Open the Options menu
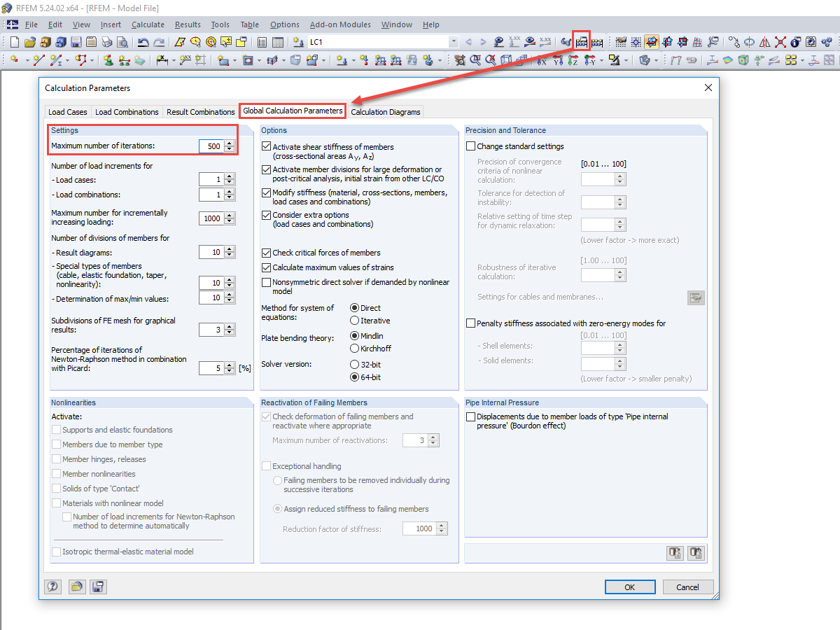840x630 pixels. pyautogui.click(x=285, y=24)
